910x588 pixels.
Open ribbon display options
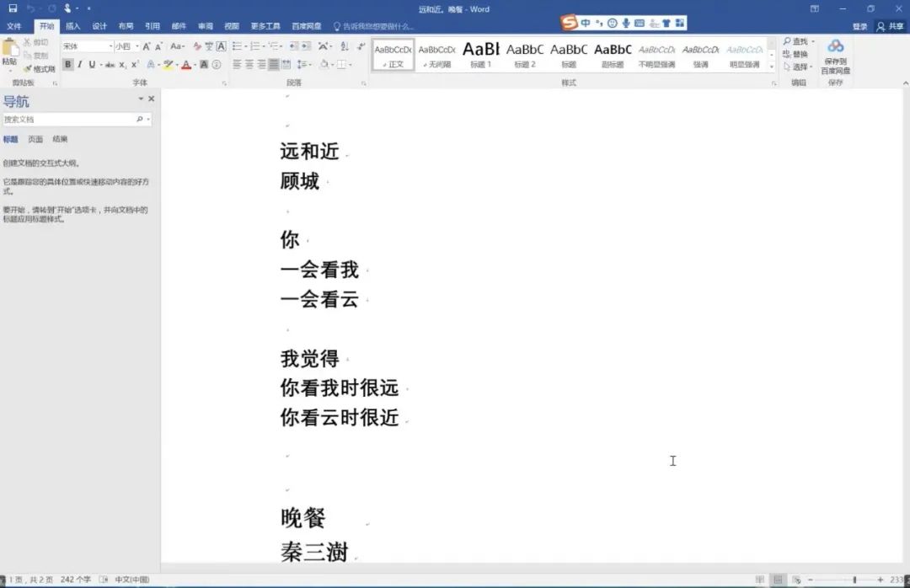815,8
